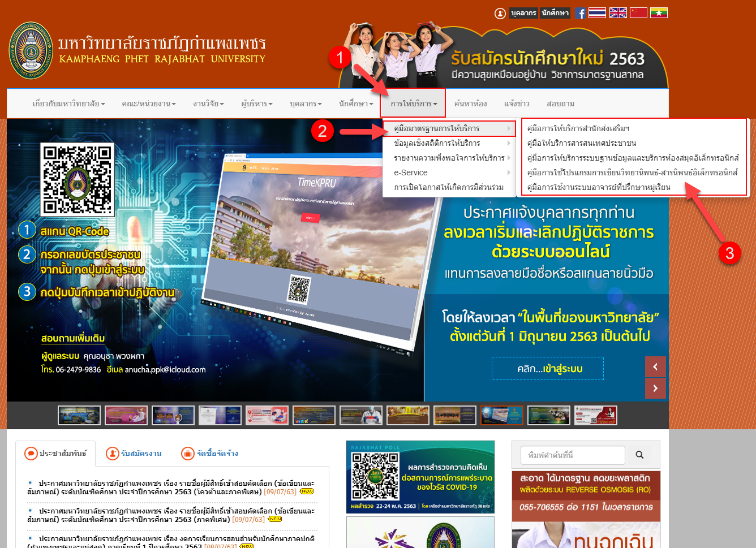Expand the เกี่ยวกับมหาวิทยาลัย menu
756x548 pixels.
point(68,103)
